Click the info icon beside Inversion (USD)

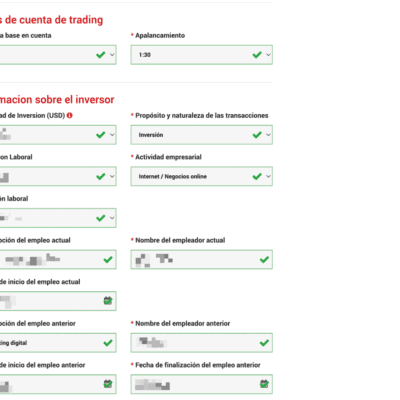(69, 115)
